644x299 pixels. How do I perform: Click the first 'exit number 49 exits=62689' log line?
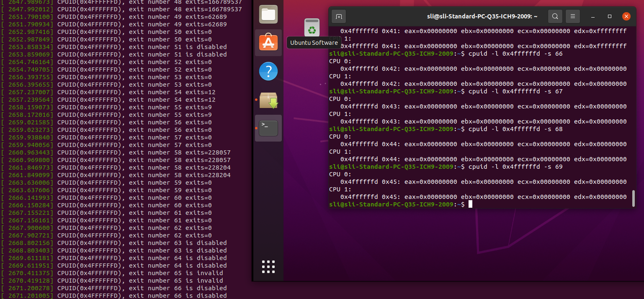pyautogui.click(x=113, y=17)
